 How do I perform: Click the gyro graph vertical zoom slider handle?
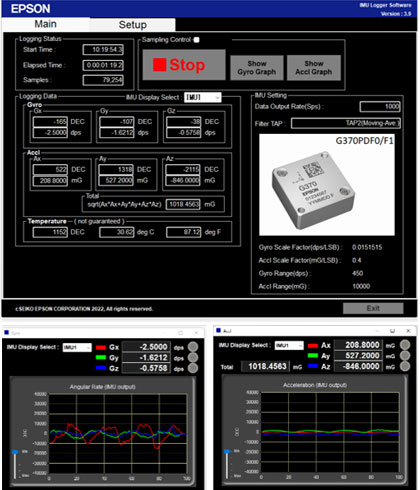pyautogui.click(x=15, y=452)
